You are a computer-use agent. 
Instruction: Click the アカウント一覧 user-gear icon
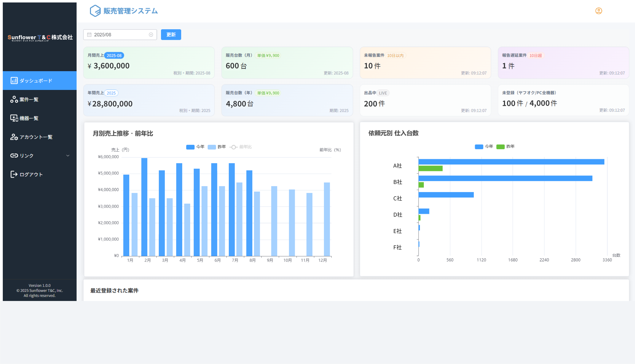pyautogui.click(x=14, y=137)
